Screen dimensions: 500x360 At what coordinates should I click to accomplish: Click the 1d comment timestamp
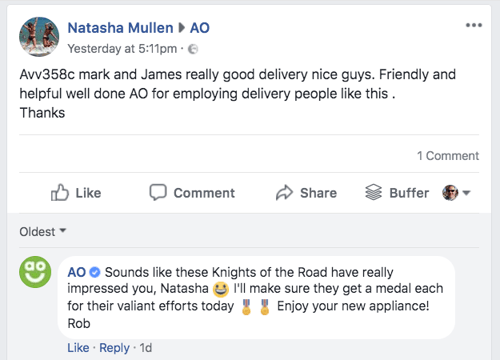tap(146, 348)
